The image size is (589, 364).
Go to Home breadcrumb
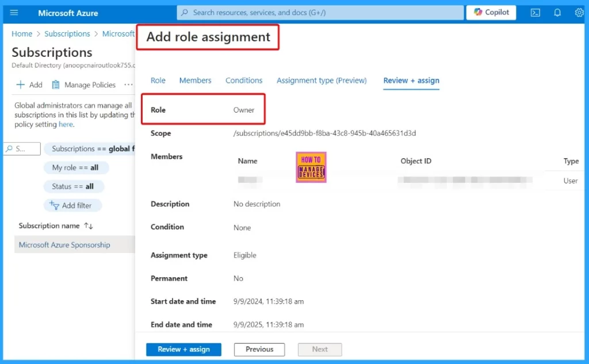(x=22, y=34)
